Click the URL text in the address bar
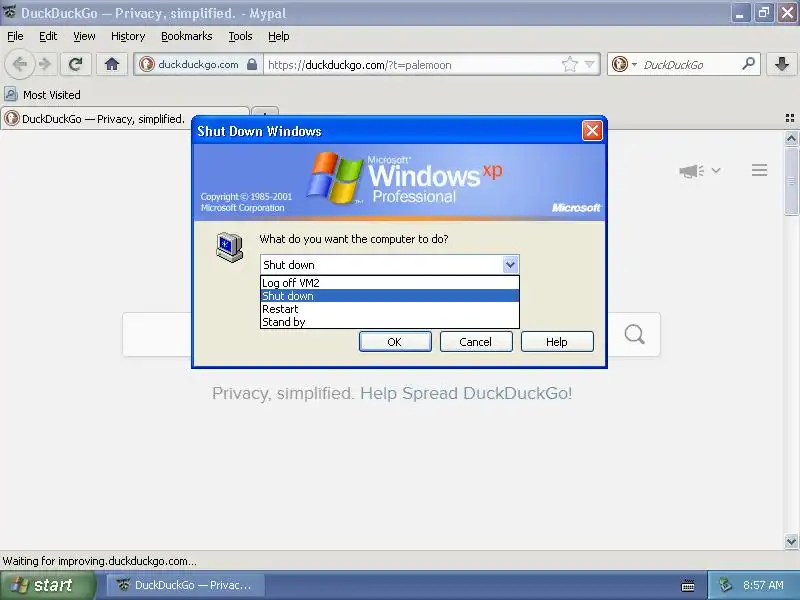The height and width of the screenshot is (600, 800). [x=360, y=65]
